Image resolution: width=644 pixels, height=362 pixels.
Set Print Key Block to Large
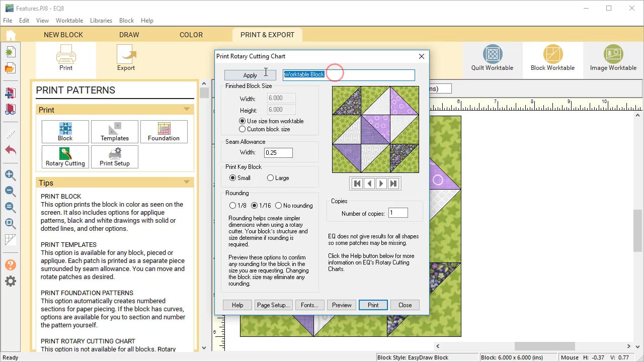pos(278,178)
